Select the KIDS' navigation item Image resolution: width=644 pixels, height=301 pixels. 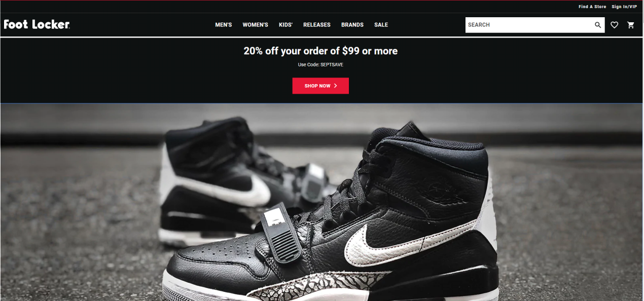click(285, 25)
